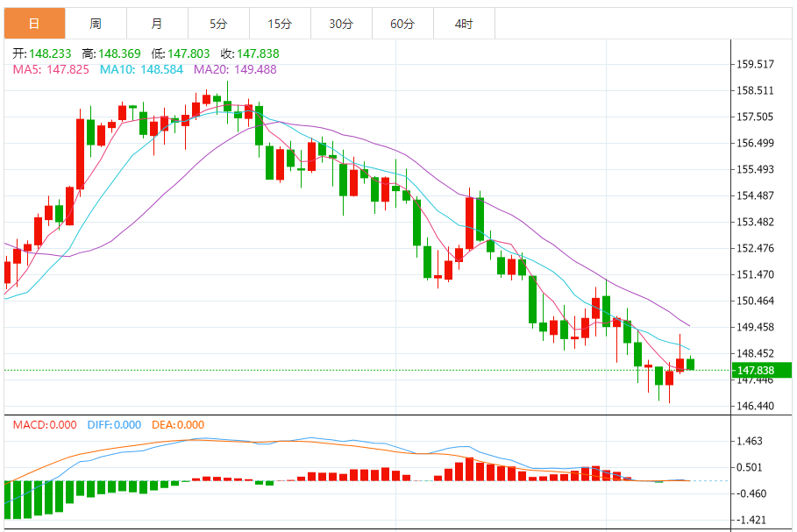Click the green 147.838 current price tag
797x532 pixels.
coord(761,371)
